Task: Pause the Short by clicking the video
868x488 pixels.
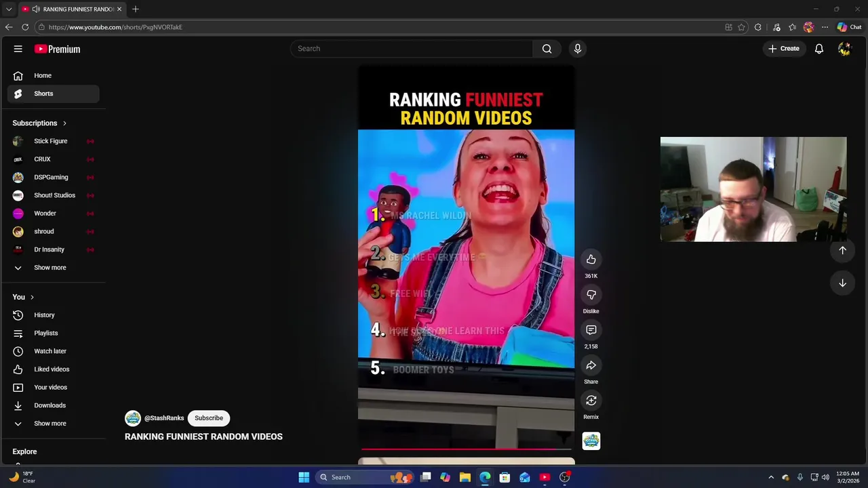Action: pyautogui.click(x=467, y=258)
